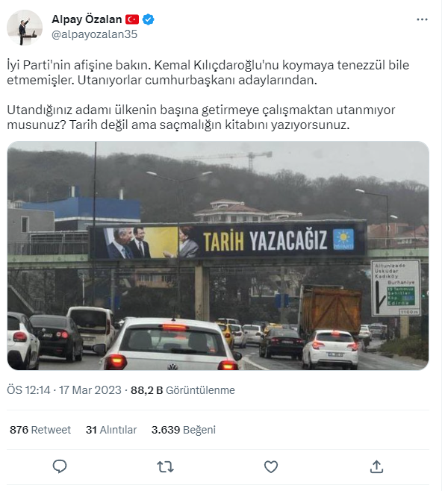Image resolution: width=448 pixels, height=491 pixels.
Task: Open the share upload icon
Action: click(376, 466)
